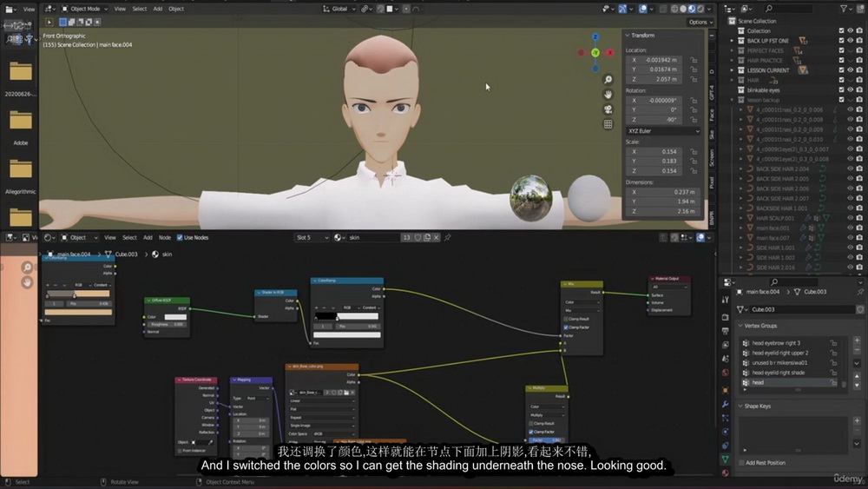Open Select menu in 3D viewport header
The width and height of the screenshot is (868, 489).
(140, 9)
